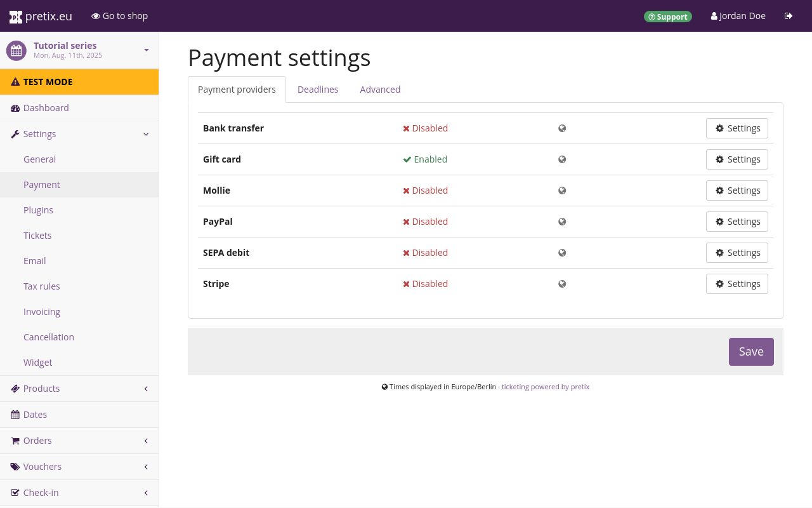The width and height of the screenshot is (812, 508).
Task: Click the Mon, Aug. 11th, 2025 date
Action: click(68, 56)
